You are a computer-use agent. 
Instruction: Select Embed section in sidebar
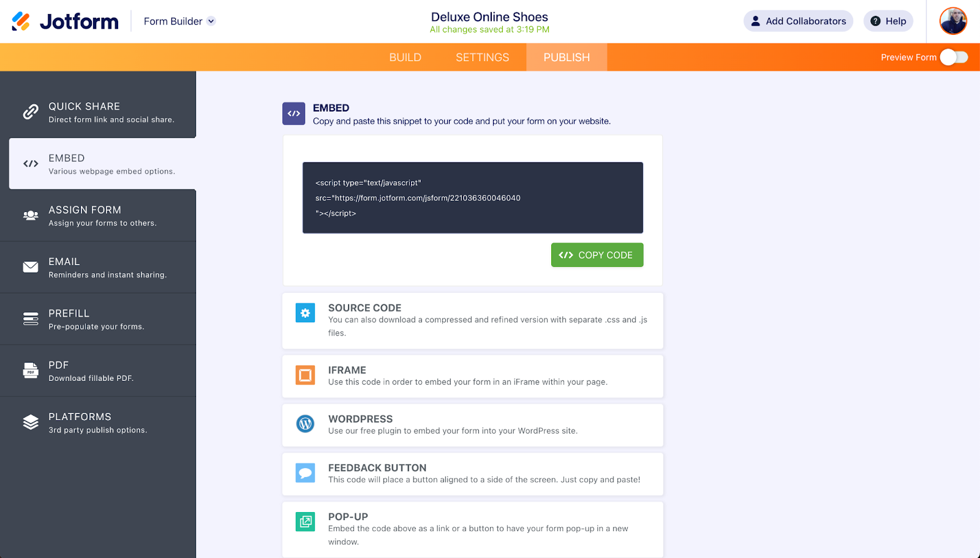tap(102, 164)
